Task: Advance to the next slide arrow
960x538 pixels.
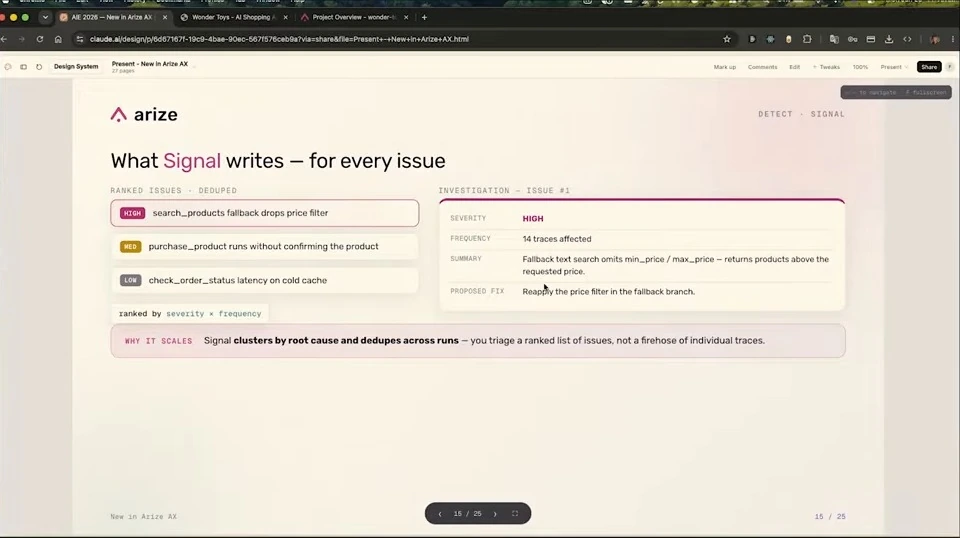Action: pos(495,514)
